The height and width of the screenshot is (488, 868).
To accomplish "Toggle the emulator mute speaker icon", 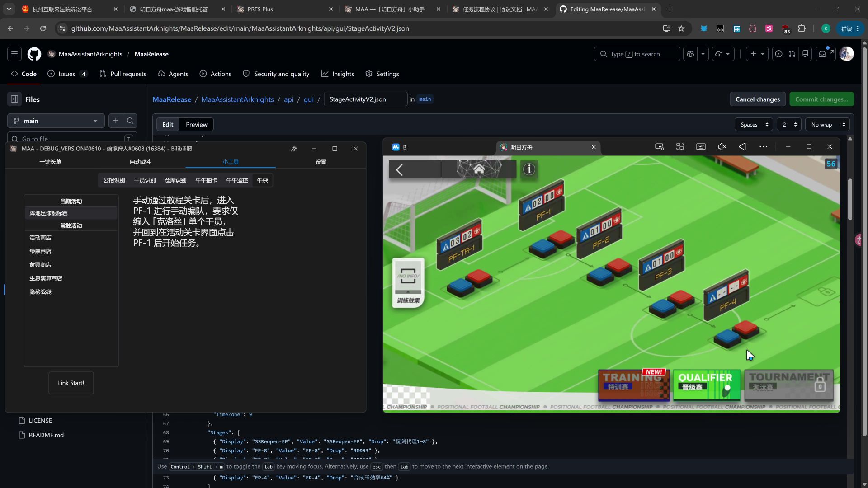I will click(722, 147).
